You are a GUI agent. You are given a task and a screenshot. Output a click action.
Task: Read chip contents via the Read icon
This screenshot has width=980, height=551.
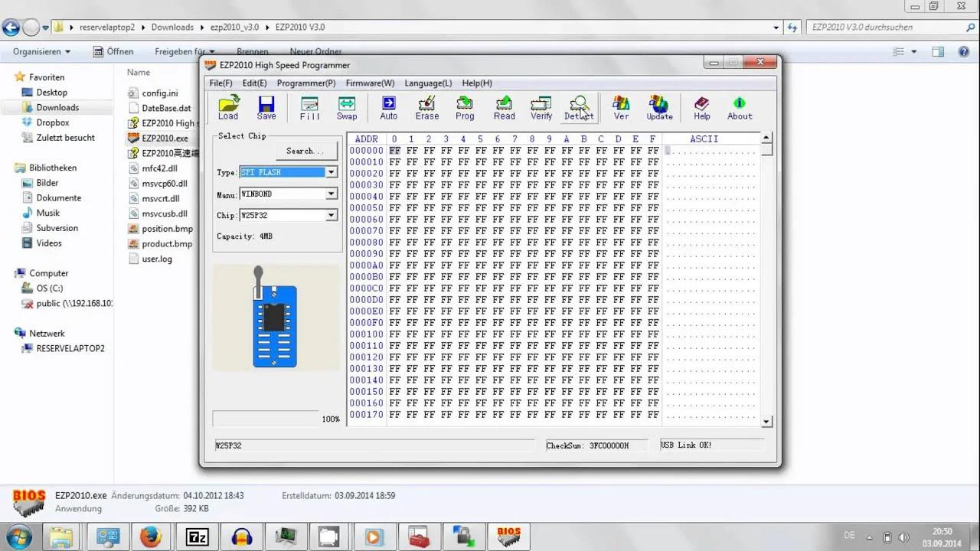coord(504,107)
